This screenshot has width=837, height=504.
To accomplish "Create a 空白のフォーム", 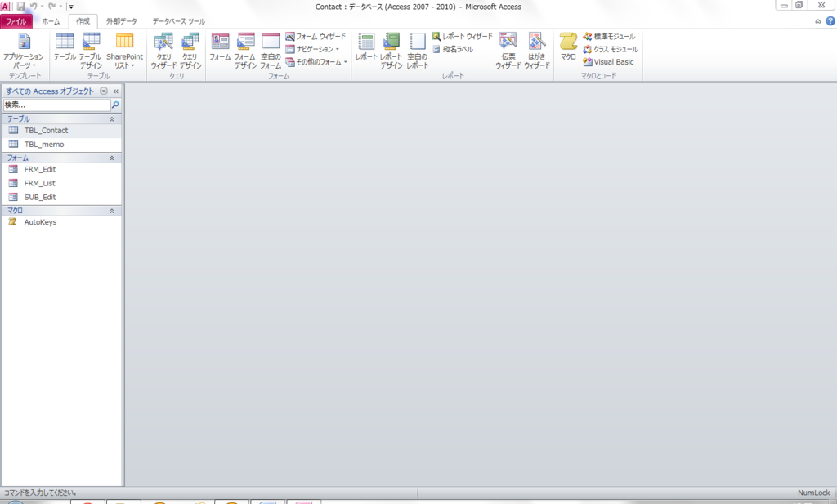I will click(271, 51).
